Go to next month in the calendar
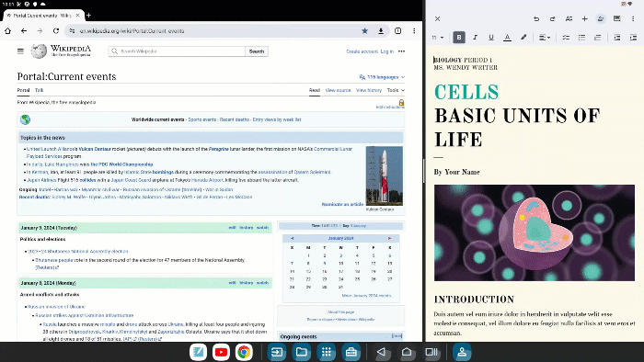 pos(389,238)
